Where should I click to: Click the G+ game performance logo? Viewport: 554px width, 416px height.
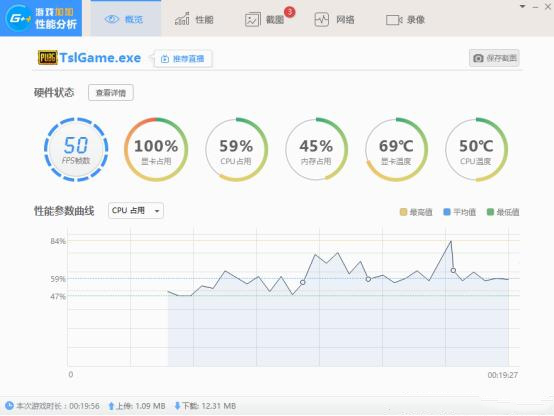tap(41, 18)
